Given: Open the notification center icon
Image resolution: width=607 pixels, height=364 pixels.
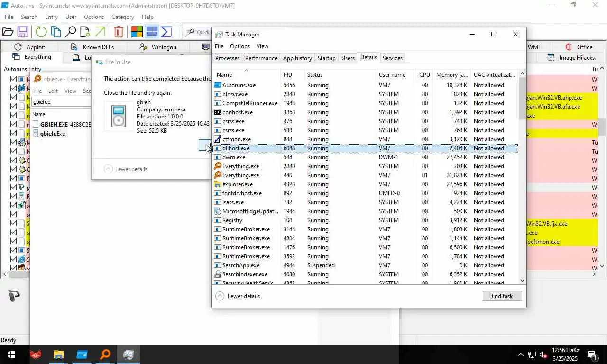Looking at the screenshot, I should (592, 355).
